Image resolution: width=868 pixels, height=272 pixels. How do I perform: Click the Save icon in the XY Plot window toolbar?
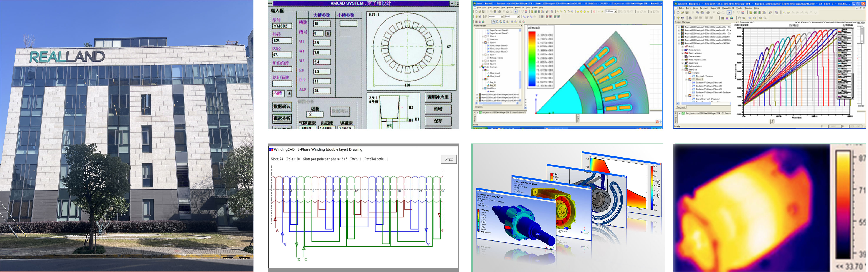(687, 12)
